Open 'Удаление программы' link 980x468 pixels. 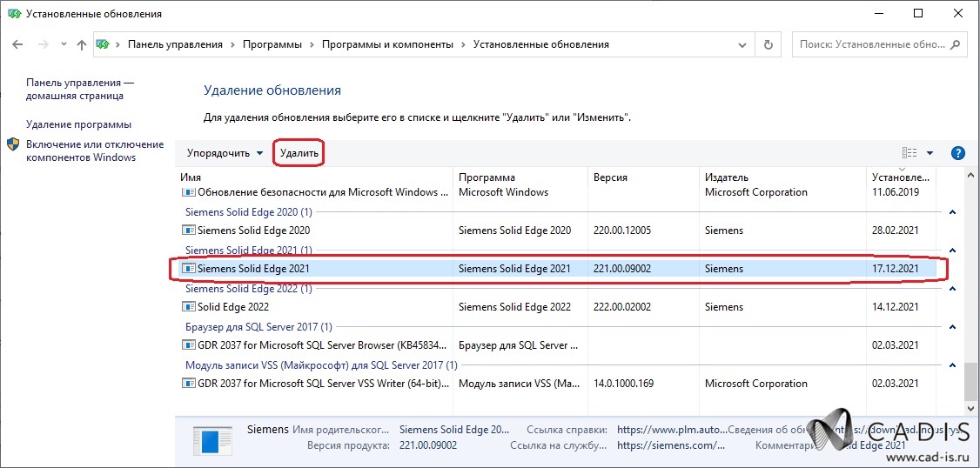click(x=78, y=124)
